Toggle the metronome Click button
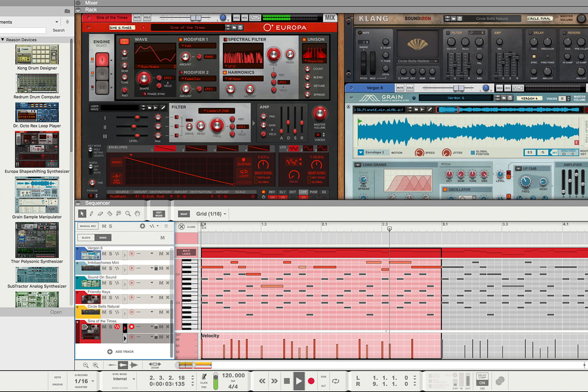The width and height of the screenshot is (588, 392). [204, 376]
